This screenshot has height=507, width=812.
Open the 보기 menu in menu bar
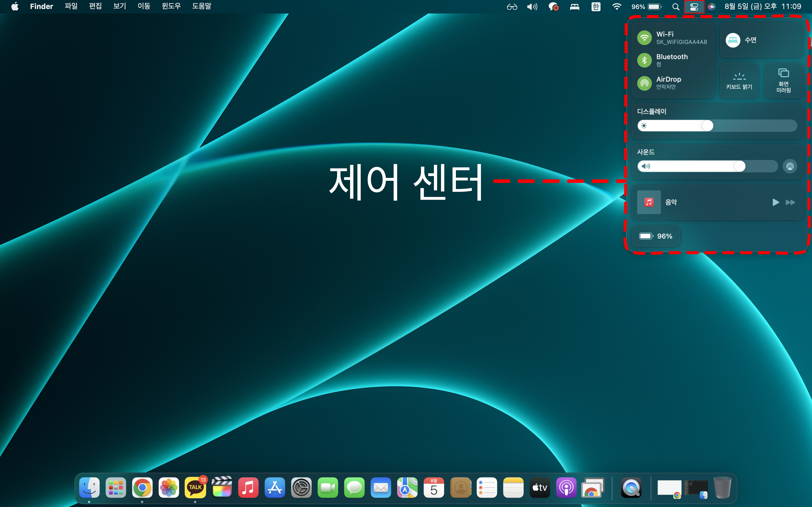pos(120,6)
